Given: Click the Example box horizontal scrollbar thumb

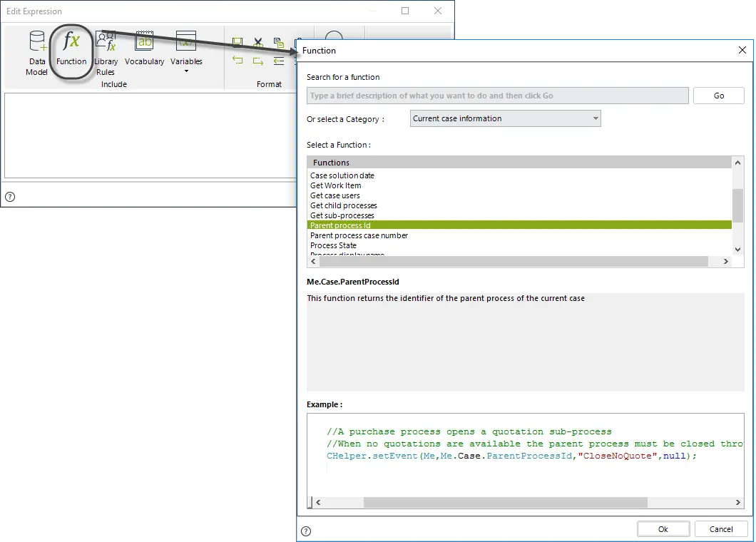Looking at the screenshot, I should coord(505,503).
